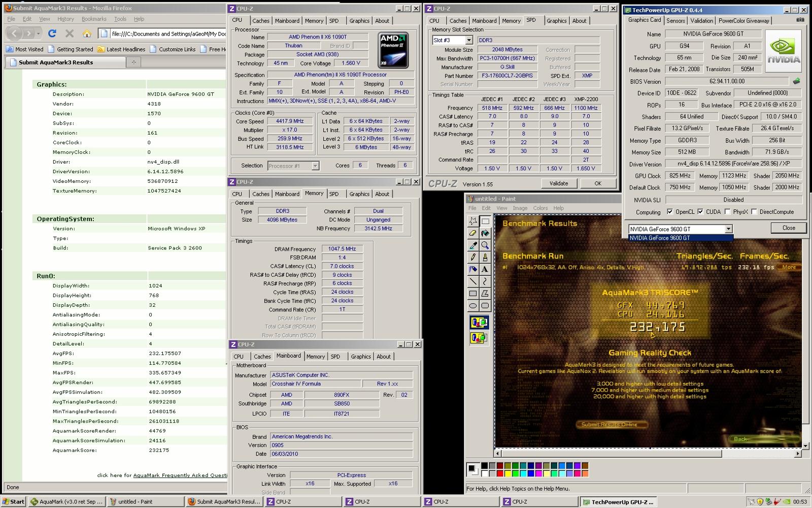This screenshot has width=812, height=508.
Task: Pick red color swatch in Paint palette
Action: tap(500, 473)
